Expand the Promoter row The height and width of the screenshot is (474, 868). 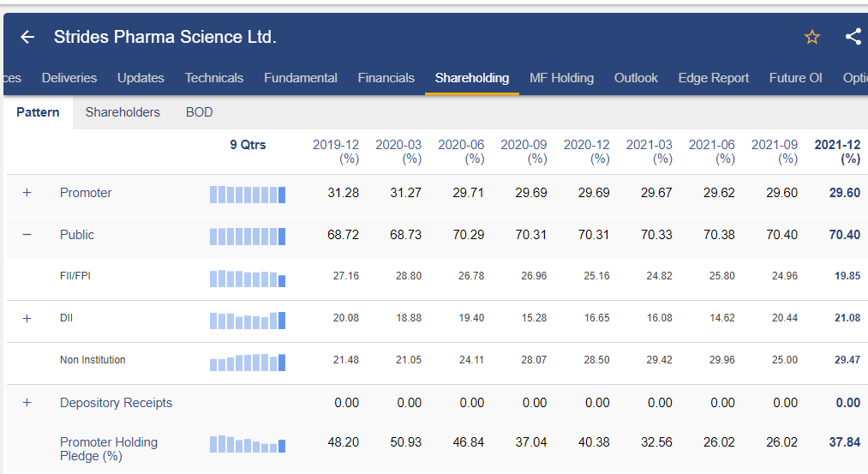[x=27, y=193]
